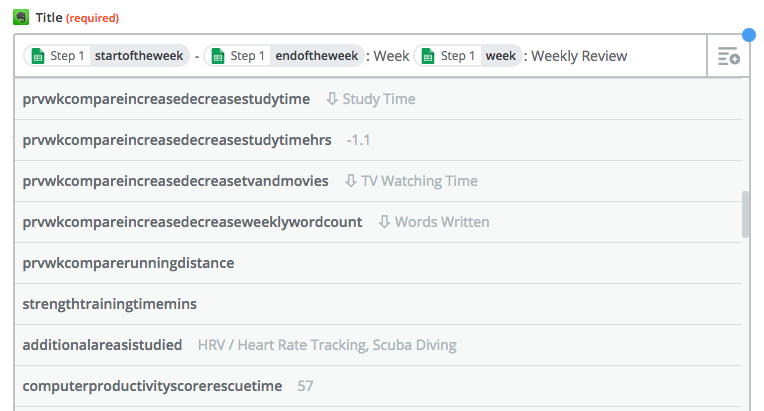Choose prvwkcompareincreasedecreasestudytimehrs option
The height and width of the screenshot is (411, 764).
177,140
